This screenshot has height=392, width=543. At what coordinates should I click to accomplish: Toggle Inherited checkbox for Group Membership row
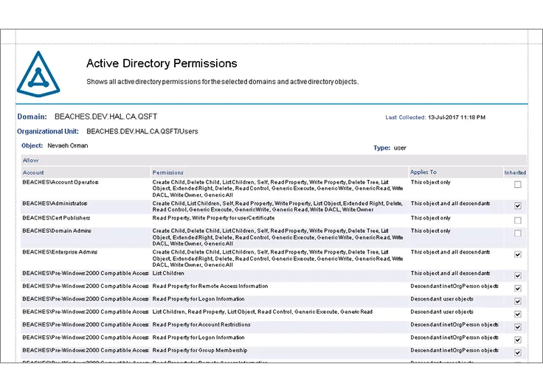tap(517, 352)
